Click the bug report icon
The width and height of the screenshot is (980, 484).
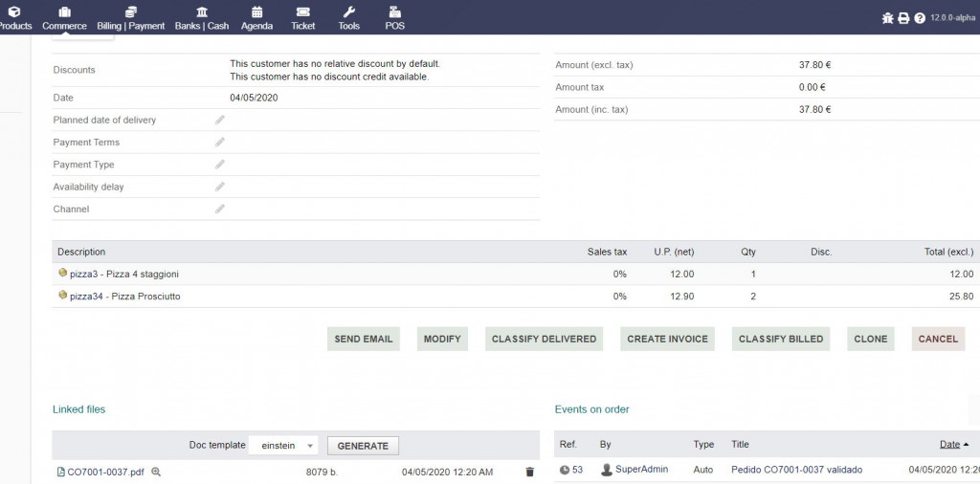click(x=887, y=18)
